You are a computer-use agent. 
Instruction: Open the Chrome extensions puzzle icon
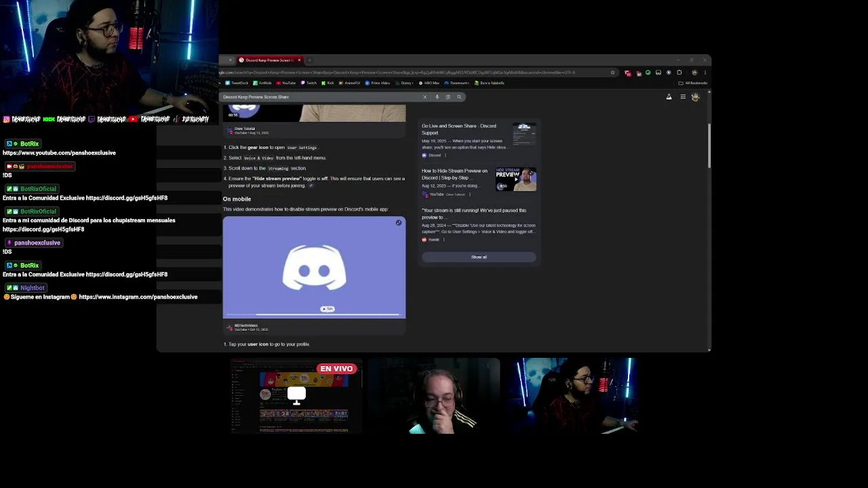pos(679,73)
